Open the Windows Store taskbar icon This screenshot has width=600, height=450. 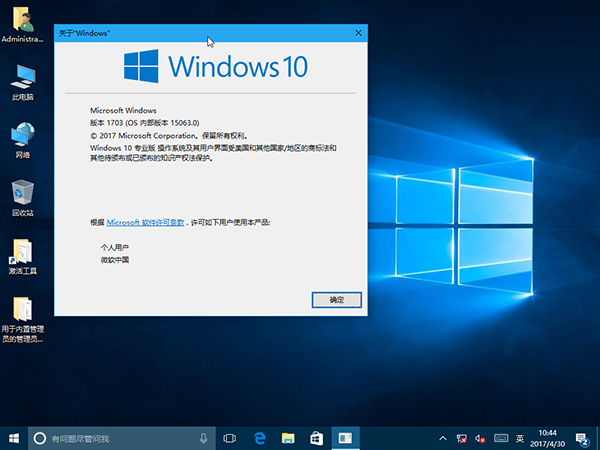[315, 438]
